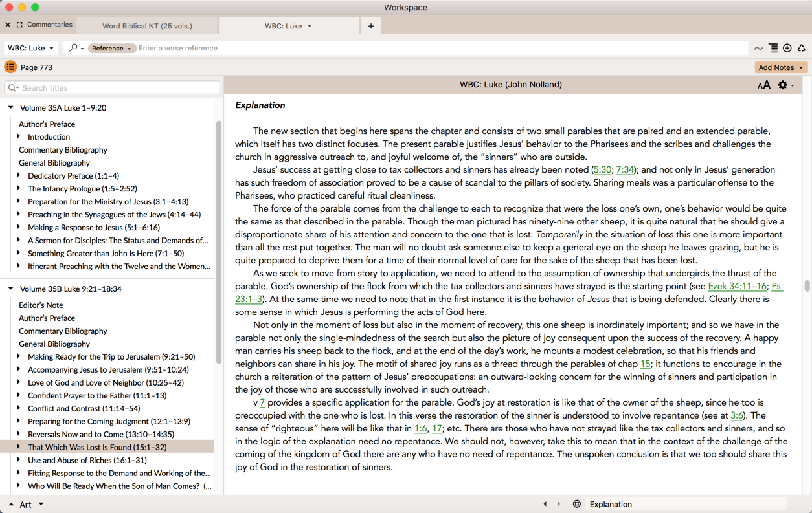Click the indented outline toolbar icon
The height and width of the screenshot is (513, 812).
(x=773, y=48)
